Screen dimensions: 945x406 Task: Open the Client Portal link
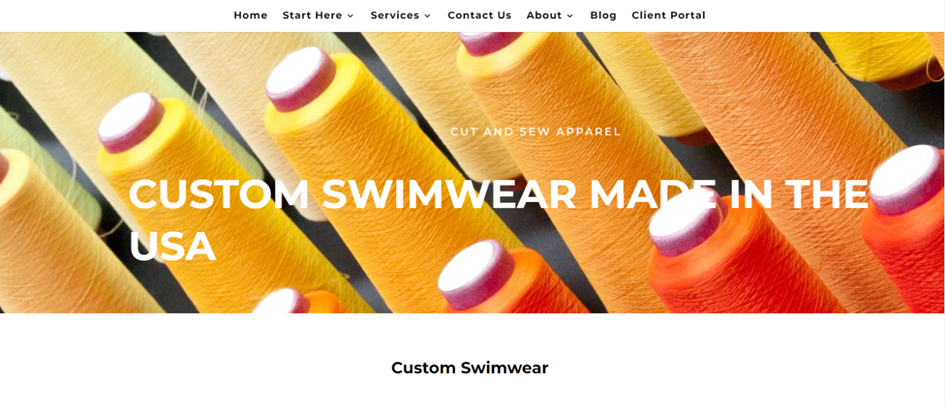[x=668, y=16]
